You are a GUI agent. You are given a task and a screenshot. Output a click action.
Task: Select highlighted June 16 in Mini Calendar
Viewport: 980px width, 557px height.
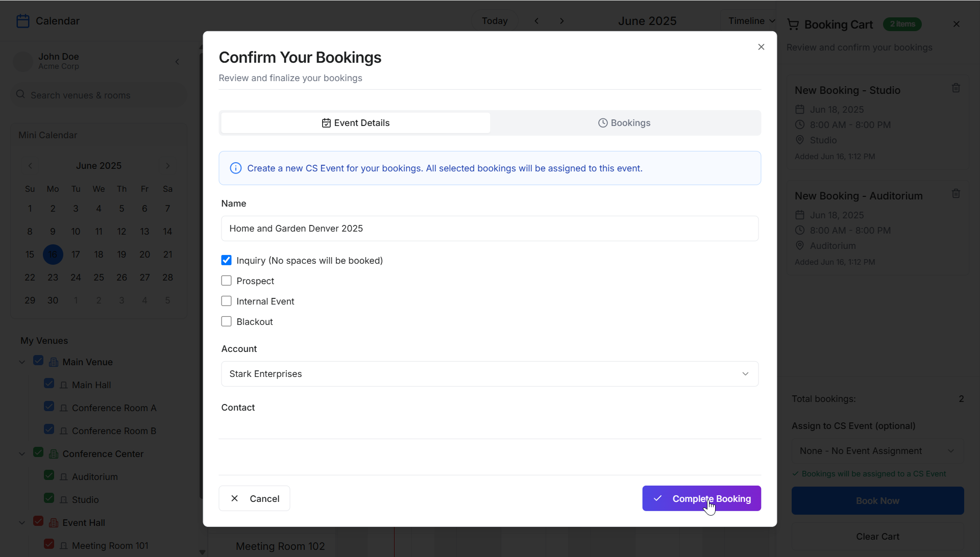tap(53, 255)
